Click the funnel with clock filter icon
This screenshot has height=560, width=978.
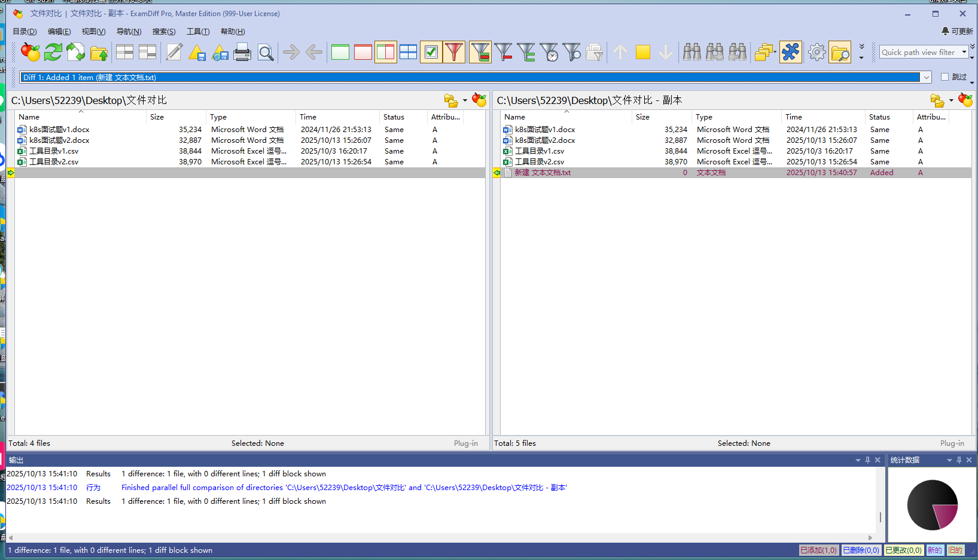[549, 53]
